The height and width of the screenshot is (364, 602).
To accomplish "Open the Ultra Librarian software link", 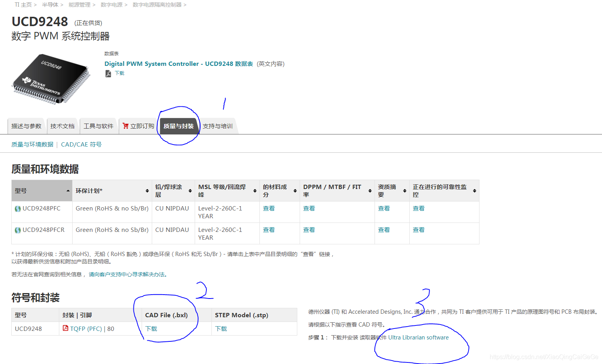I will click(418, 337).
